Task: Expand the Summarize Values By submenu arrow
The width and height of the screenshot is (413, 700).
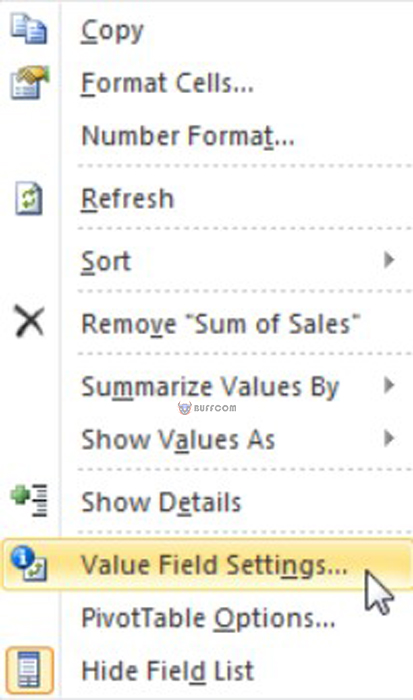Action: (389, 385)
